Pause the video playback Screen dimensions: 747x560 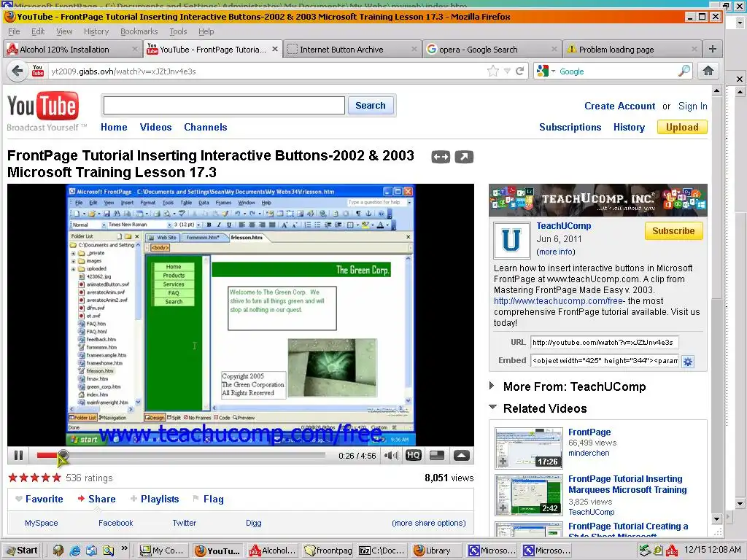point(18,456)
